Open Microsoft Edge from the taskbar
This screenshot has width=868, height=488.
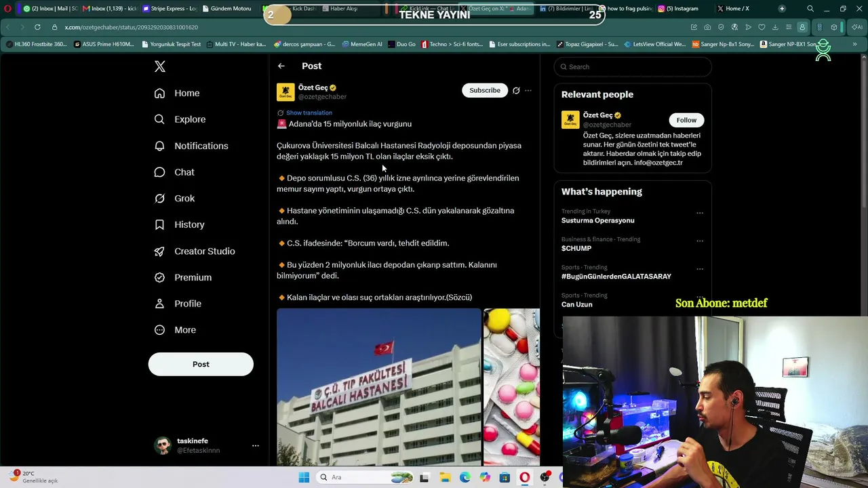click(x=465, y=477)
